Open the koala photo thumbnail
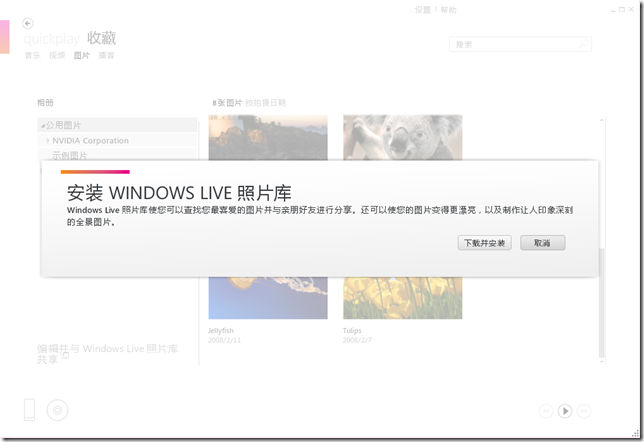The height and width of the screenshot is (442, 644). (x=402, y=137)
